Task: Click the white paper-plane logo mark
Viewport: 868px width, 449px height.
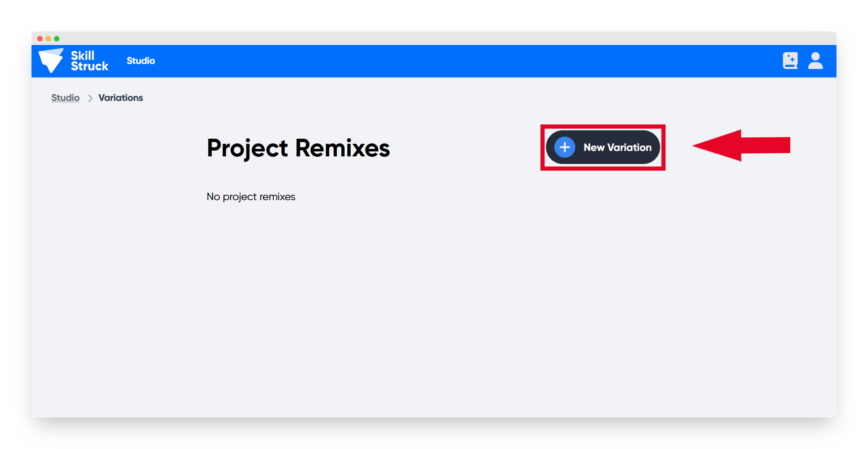Action: [x=52, y=60]
